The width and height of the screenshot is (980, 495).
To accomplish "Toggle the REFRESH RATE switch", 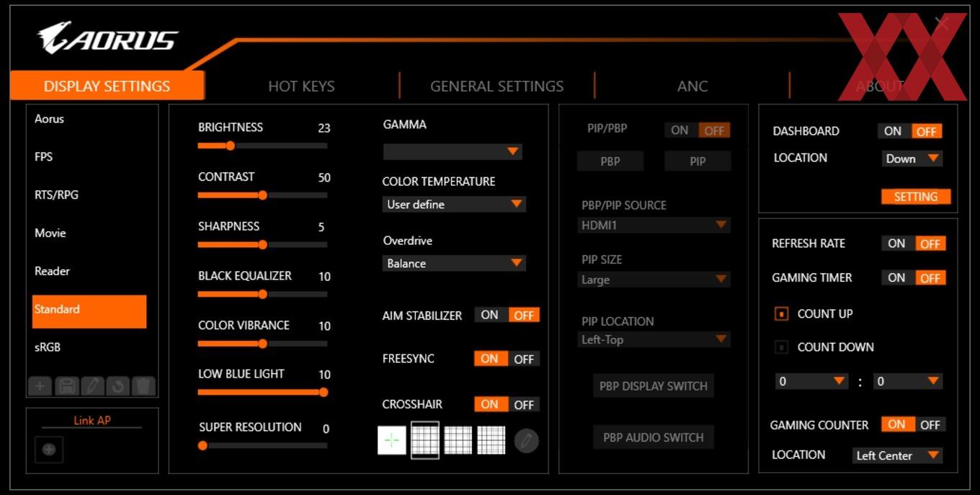I will (914, 244).
